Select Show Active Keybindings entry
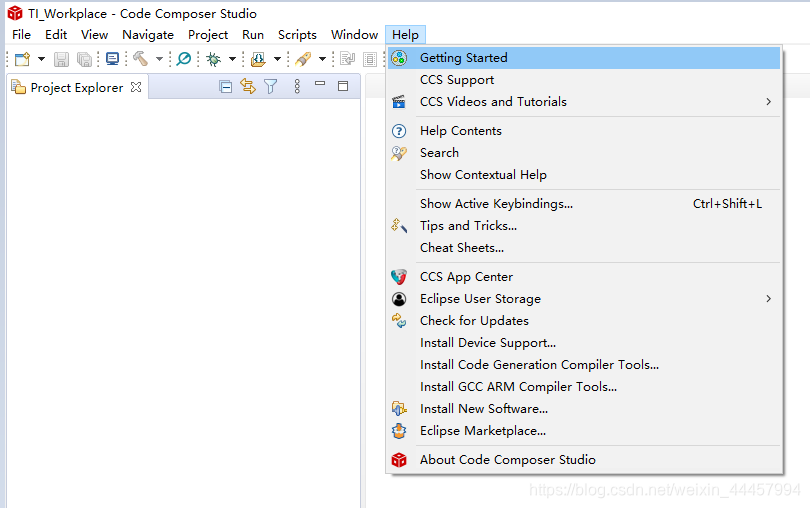Viewport: 810px width, 508px height. pos(583,204)
